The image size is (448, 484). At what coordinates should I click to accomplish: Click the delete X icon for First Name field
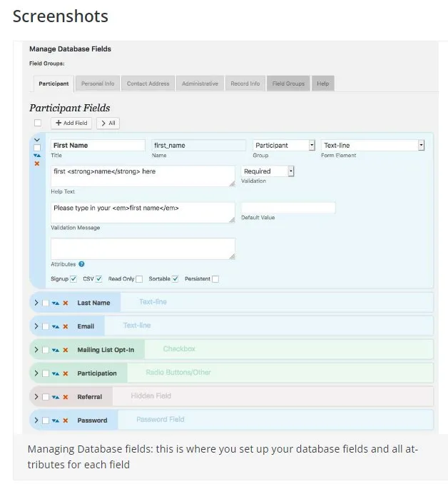[x=37, y=163]
